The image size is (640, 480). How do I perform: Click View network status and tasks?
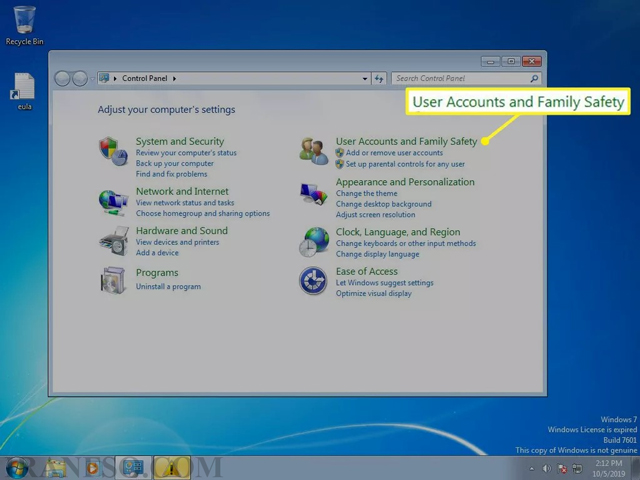[185, 202]
